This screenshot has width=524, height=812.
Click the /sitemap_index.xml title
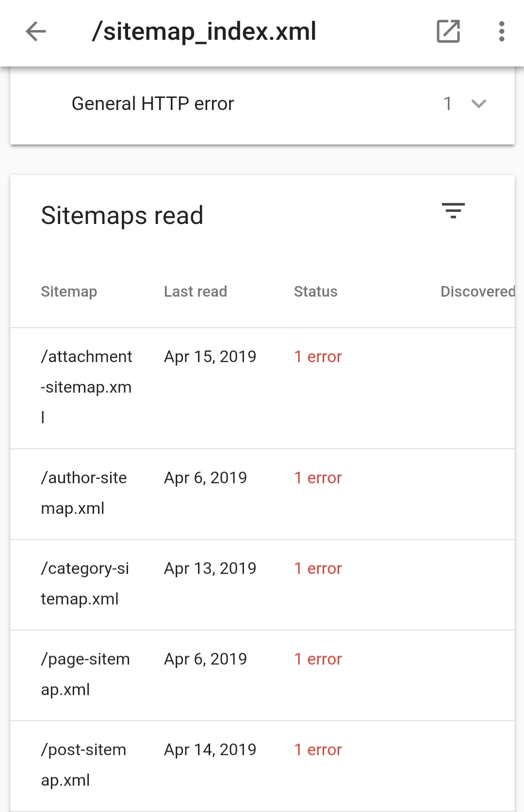point(204,32)
